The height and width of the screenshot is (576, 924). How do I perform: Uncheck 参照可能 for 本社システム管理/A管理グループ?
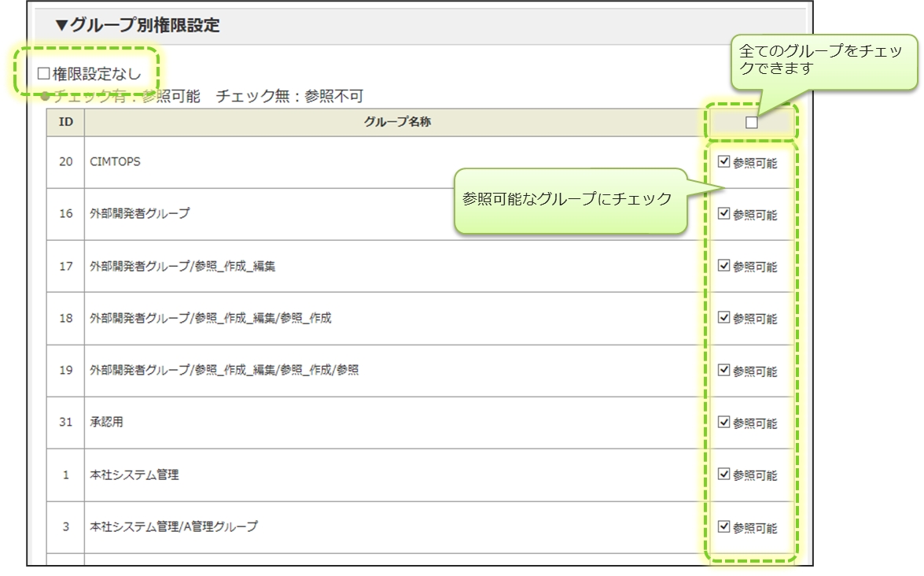724,526
